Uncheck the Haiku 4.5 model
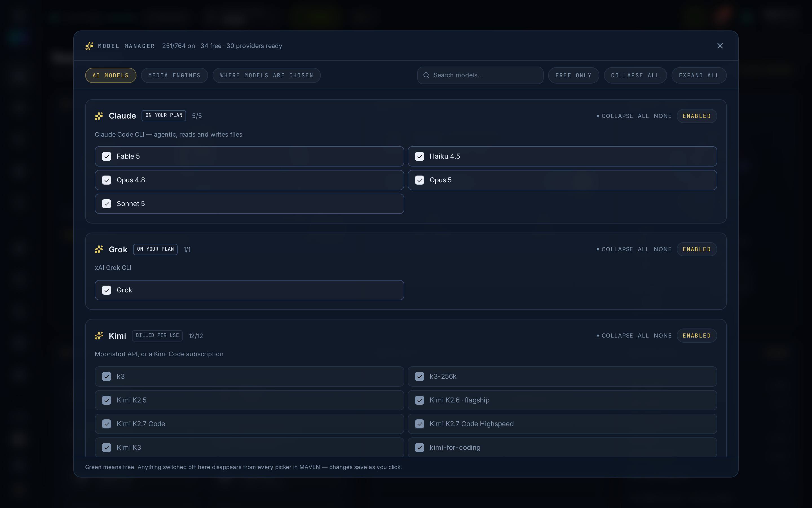812x508 pixels. point(420,157)
